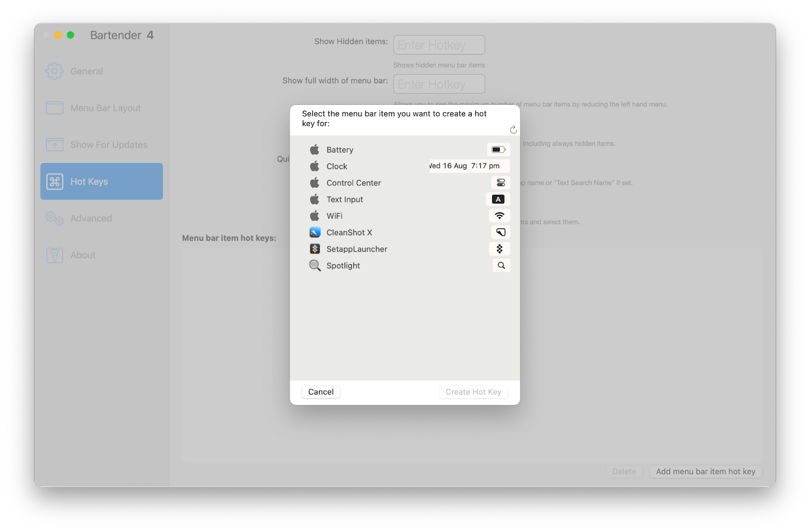
Task: Click the battery status preview icon
Action: [x=498, y=149]
